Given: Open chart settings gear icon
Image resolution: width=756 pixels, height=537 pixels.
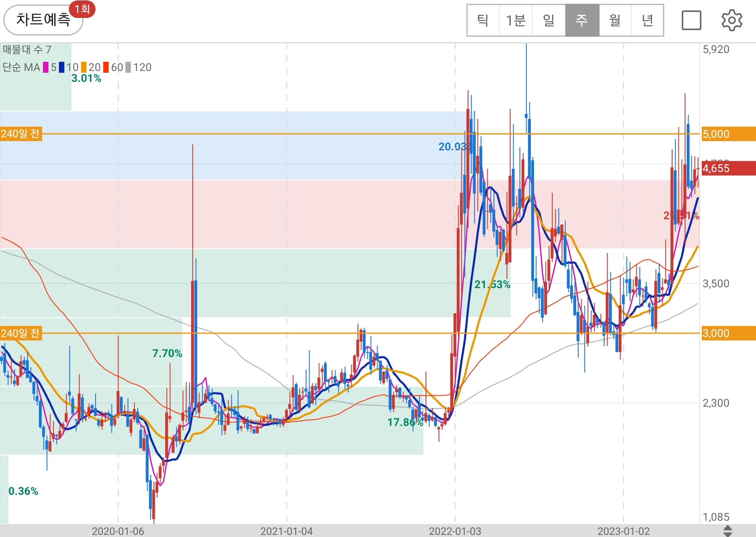Looking at the screenshot, I should point(732,20).
